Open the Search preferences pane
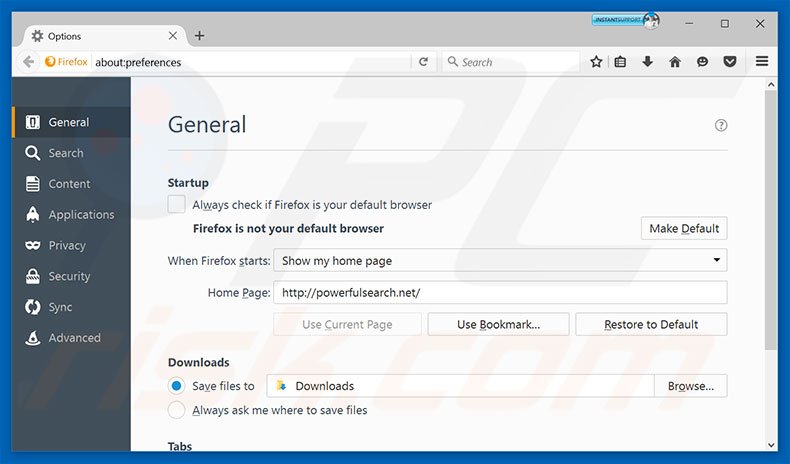Viewport: 790px width, 464px height. click(x=71, y=153)
